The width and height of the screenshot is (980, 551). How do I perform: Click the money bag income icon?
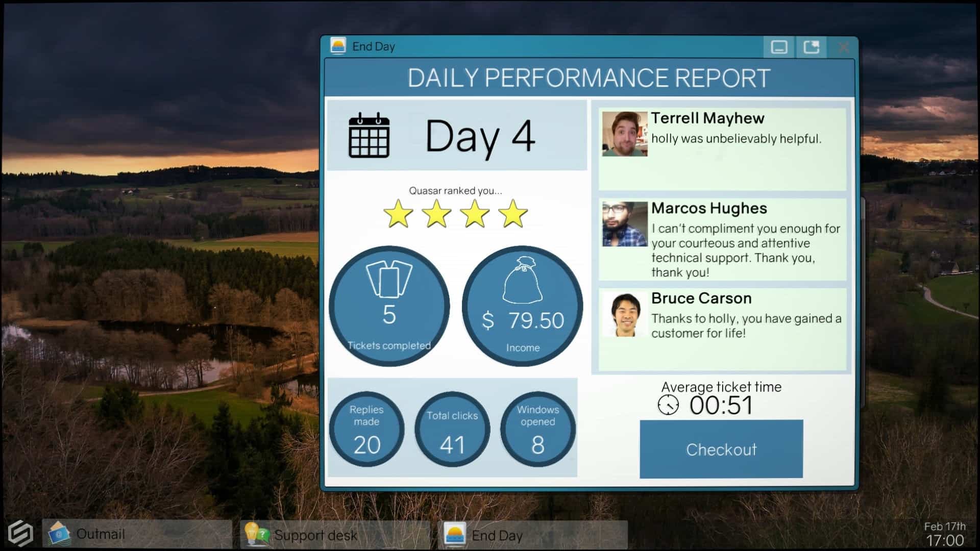(523, 280)
